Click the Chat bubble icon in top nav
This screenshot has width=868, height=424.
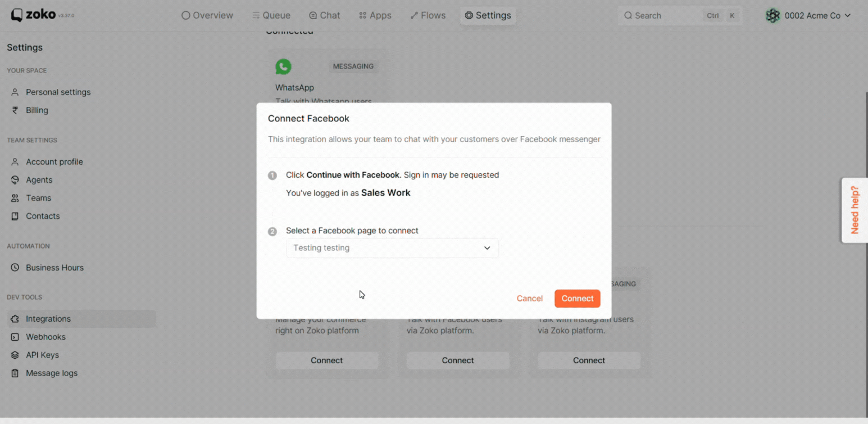tap(313, 15)
